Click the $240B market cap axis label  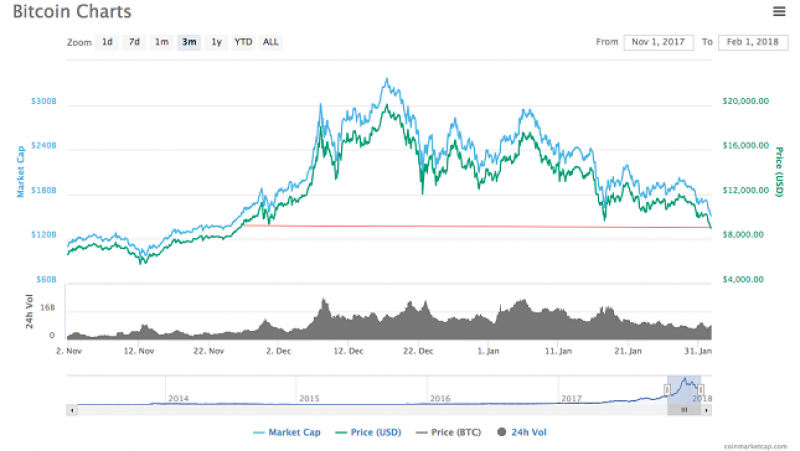pos(43,145)
